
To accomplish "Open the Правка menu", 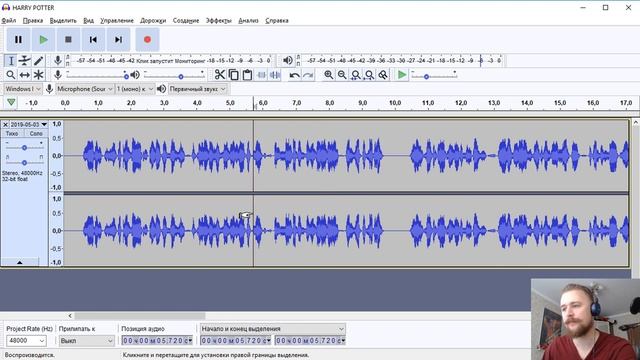I will [33, 20].
